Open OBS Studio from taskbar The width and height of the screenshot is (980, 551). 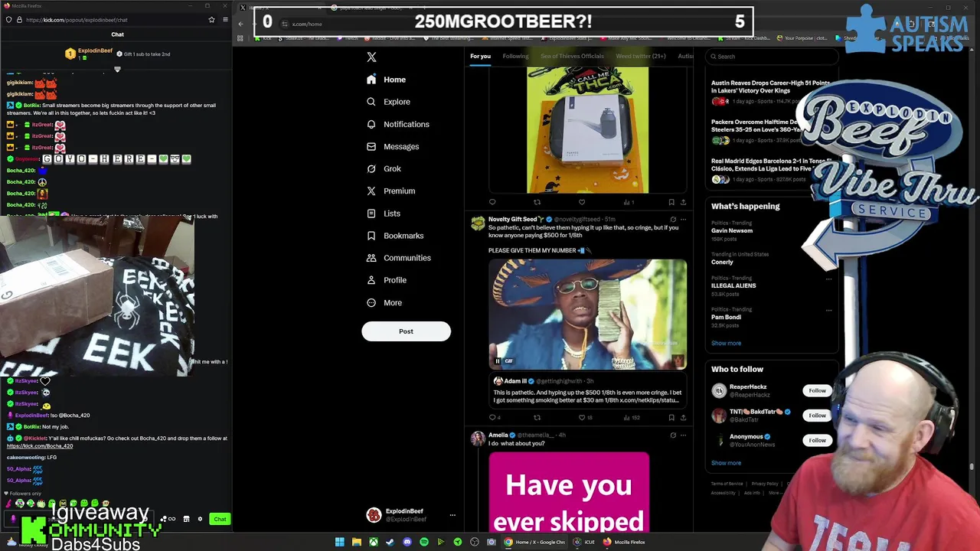tap(474, 542)
